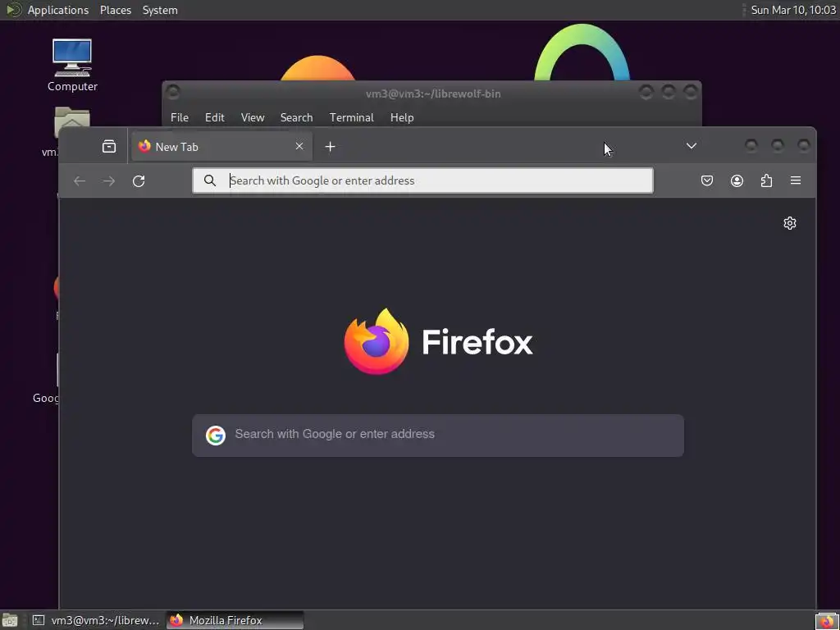Open the new tab personalize gear
Image resolution: width=840 pixels, height=630 pixels.
pos(790,223)
